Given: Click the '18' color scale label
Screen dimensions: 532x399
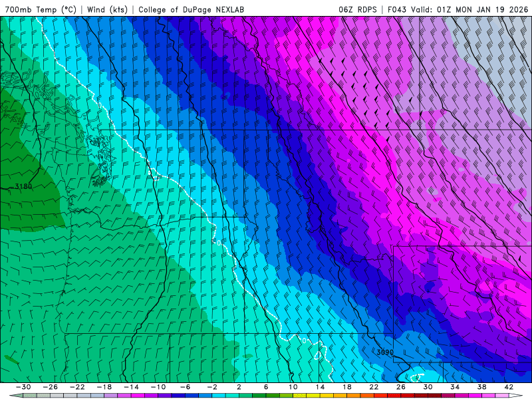Looking at the screenshot, I should point(346,387).
